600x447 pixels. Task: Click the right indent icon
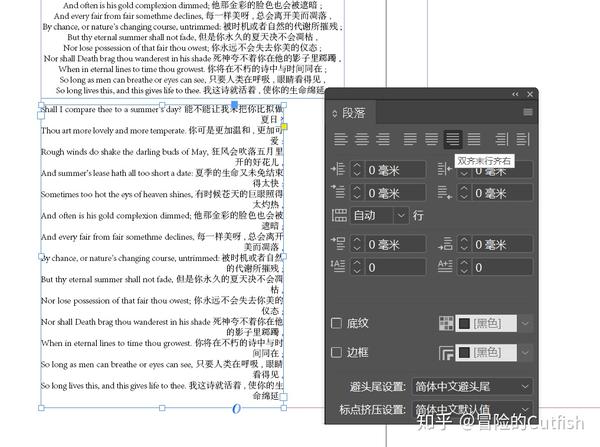(445, 169)
